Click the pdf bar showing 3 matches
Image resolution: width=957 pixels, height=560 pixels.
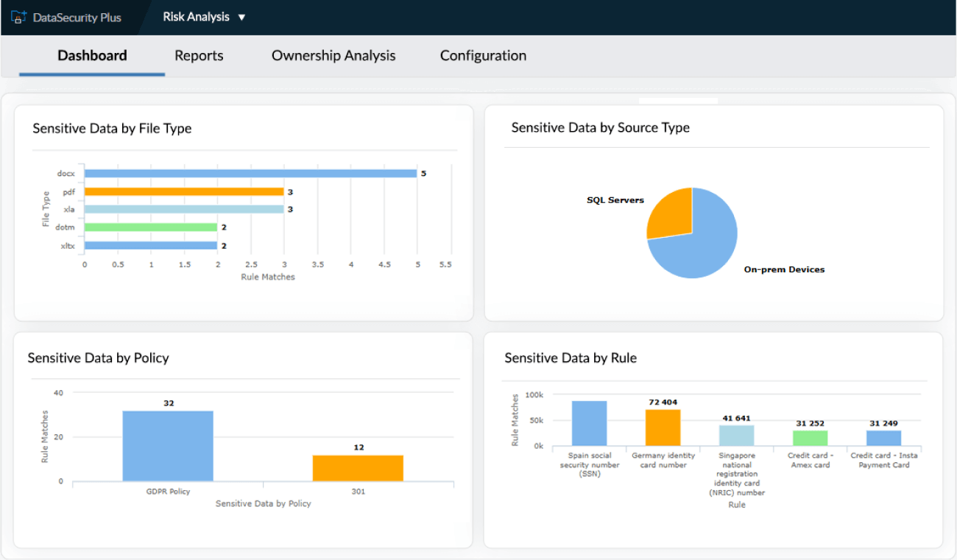coord(184,191)
